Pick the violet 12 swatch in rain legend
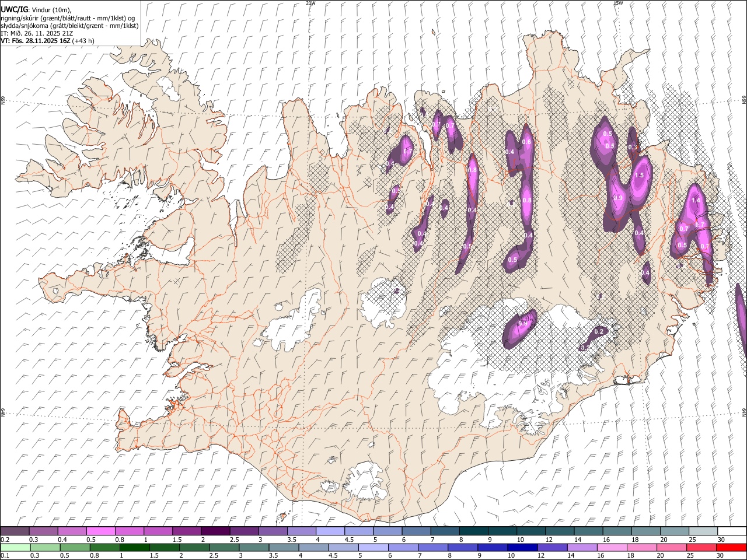747x560 pixels. click(551, 547)
